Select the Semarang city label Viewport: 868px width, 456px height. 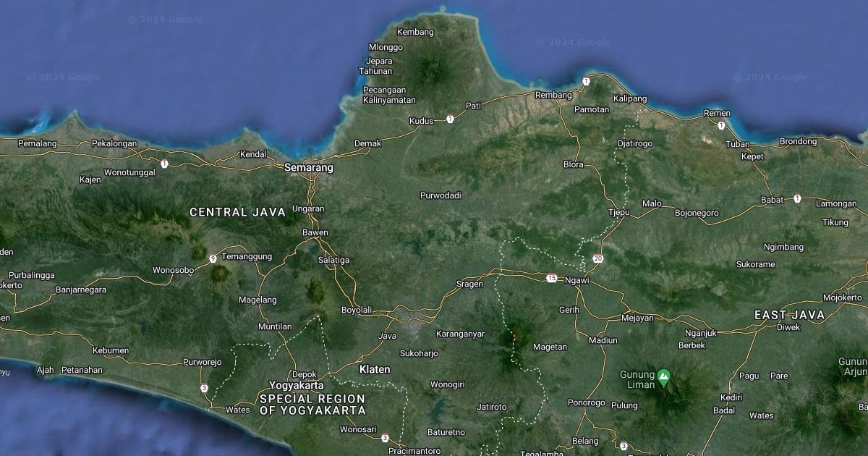click(x=309, y=167)
